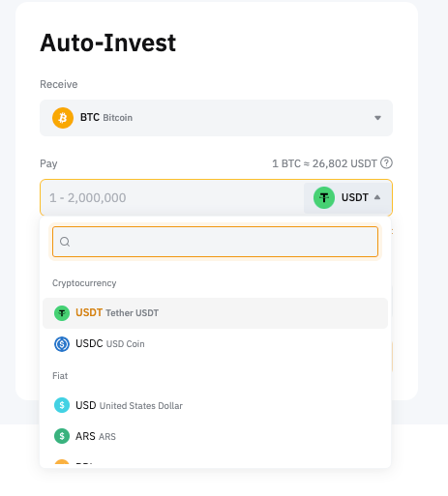This screenshot has height=496, width=448.
Task: Open the BTC Bitcoin receive dropdown
Action: coord(216,118)
